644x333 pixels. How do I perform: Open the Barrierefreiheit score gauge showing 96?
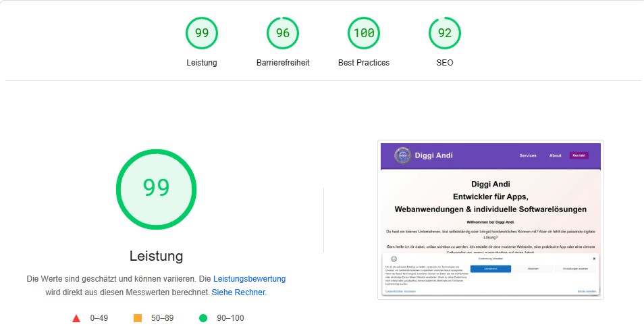[283, 33]
